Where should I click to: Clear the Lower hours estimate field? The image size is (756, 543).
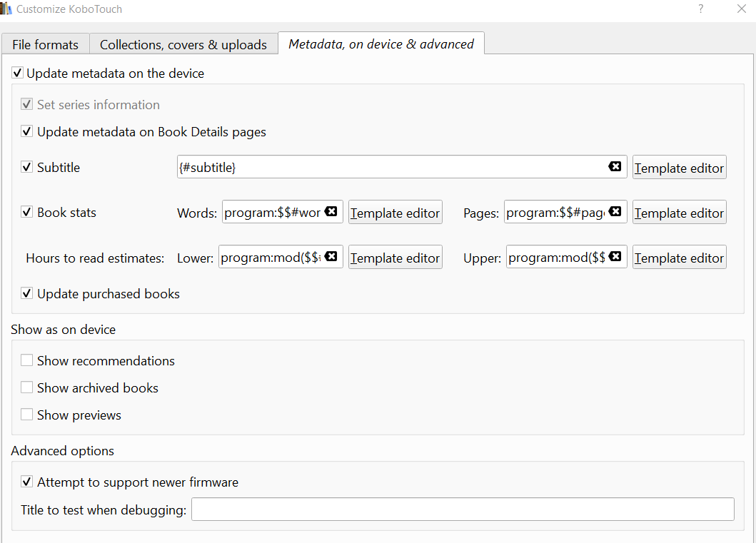[331, 257]
